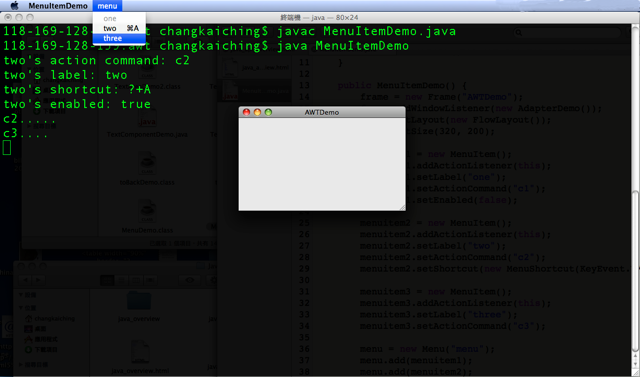This screenshot has width=640, height=377.
Task: Click search field in background window toolbar
Action: pos(567,32)
